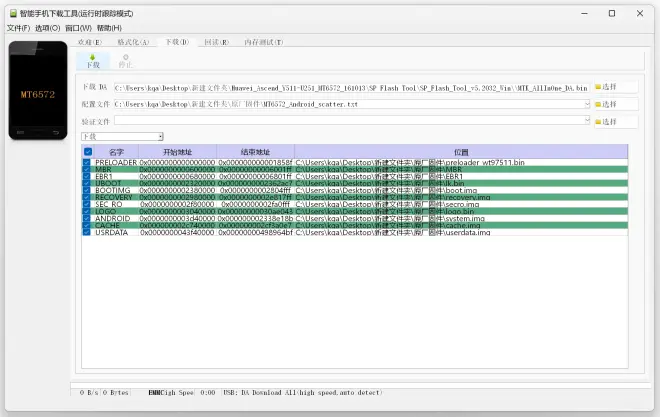The image size is (660, 417).
Task: Uncheck the USRDATA partition checkbox
Action: (87, 232)
